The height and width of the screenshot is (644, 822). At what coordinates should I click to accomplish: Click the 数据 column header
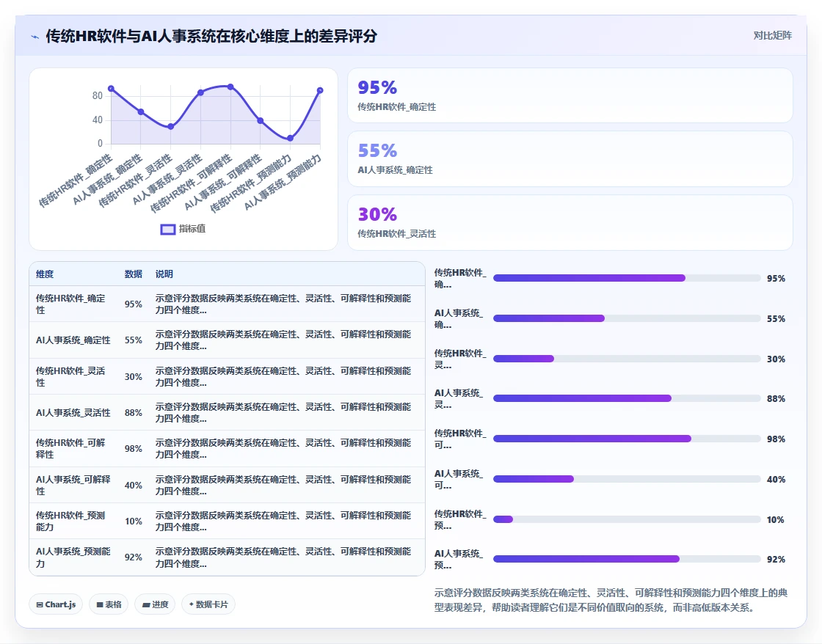point(133,274)
